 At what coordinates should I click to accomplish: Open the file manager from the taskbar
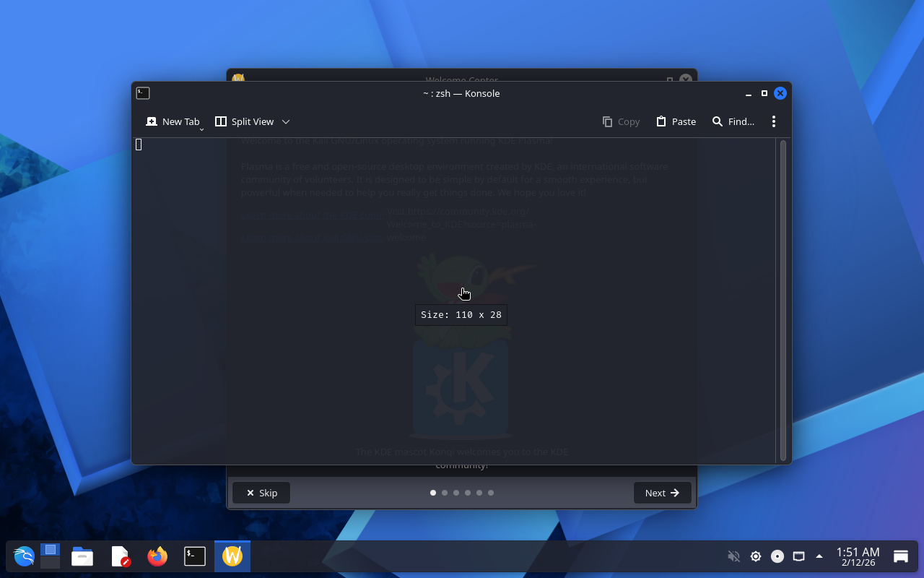click(82, 556)
